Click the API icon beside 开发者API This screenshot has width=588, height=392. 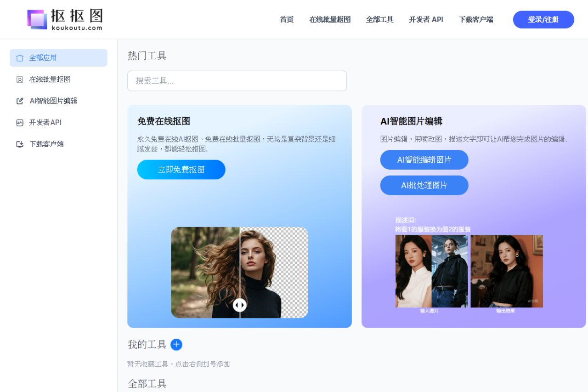tap(20, 123)
